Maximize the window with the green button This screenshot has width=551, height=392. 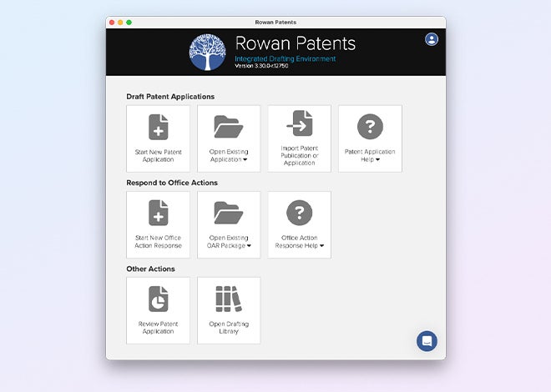click(129, 23)
